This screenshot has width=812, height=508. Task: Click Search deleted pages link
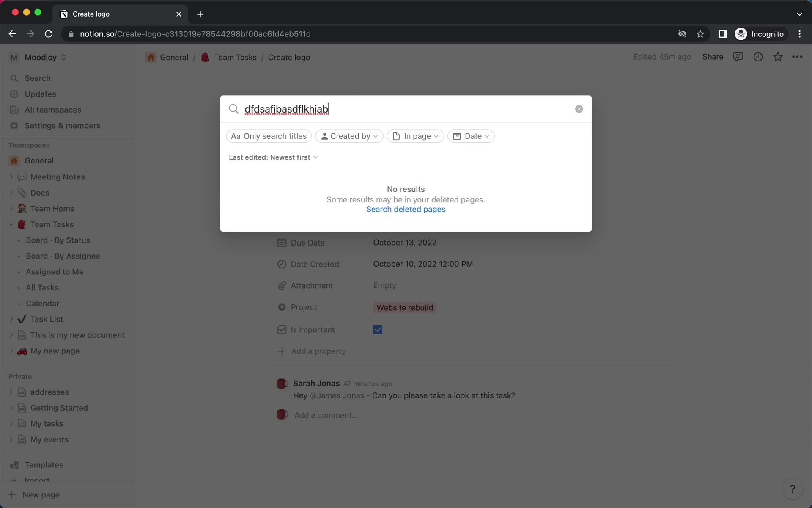406,210
